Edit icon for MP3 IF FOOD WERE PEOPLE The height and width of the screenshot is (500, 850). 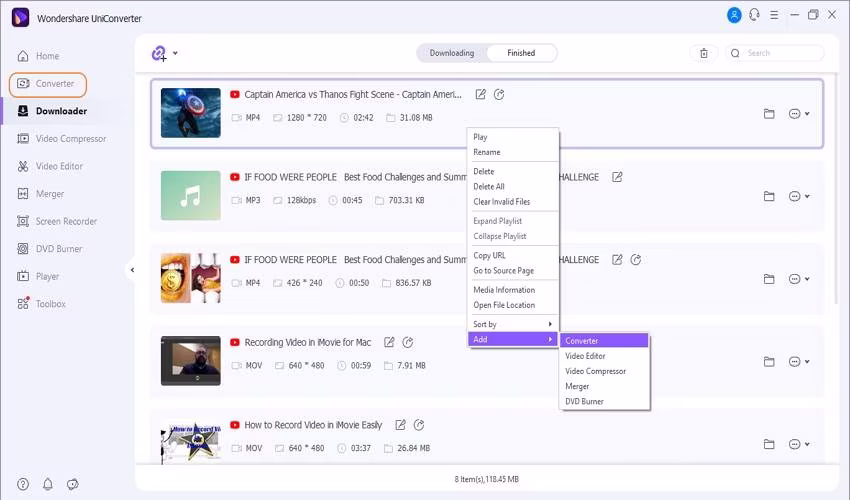point(617,177)
